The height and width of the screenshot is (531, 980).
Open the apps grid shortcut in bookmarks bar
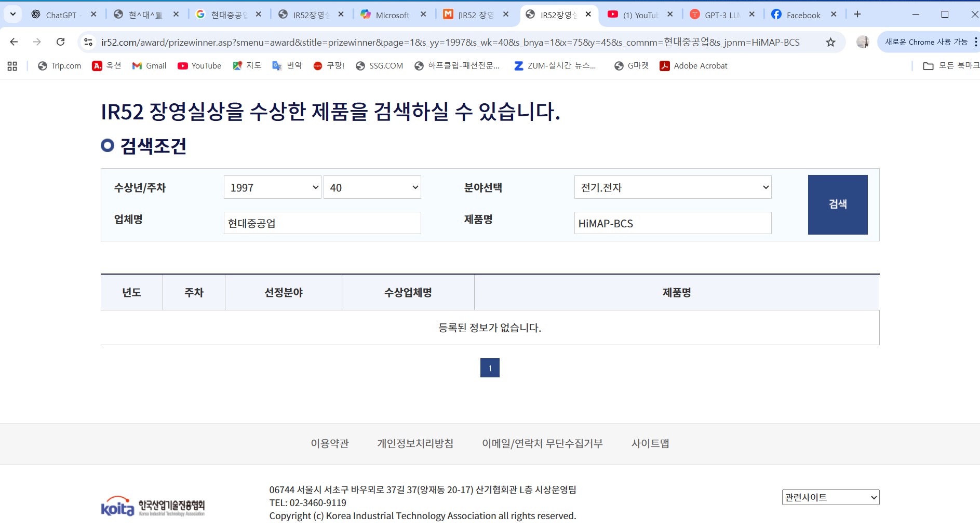[x=12, y=66]
